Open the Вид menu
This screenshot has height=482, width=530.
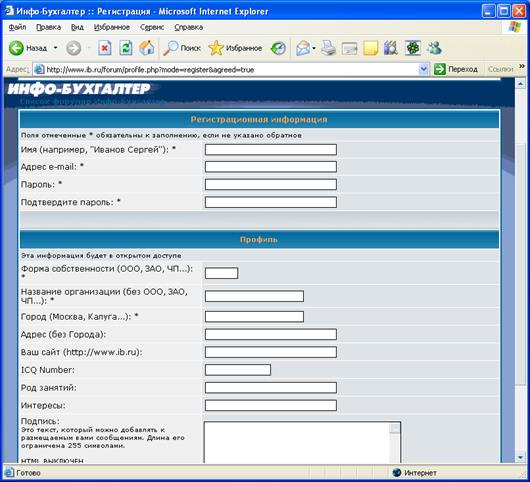(x=77, y=27)
